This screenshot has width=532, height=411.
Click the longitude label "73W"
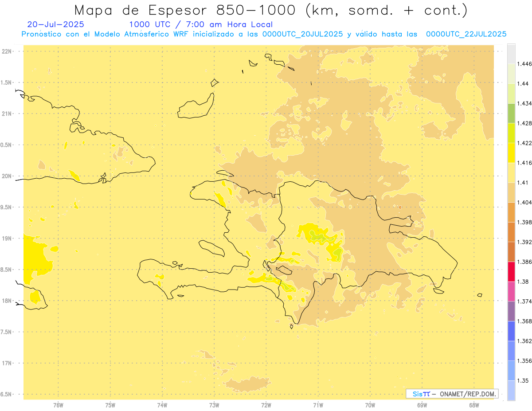(214, 405)
